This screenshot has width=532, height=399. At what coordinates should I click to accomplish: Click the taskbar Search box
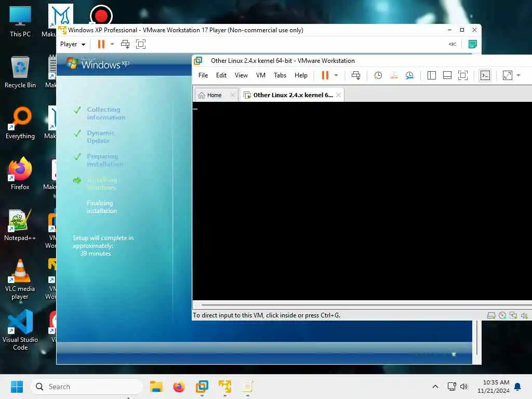(87, 387)
